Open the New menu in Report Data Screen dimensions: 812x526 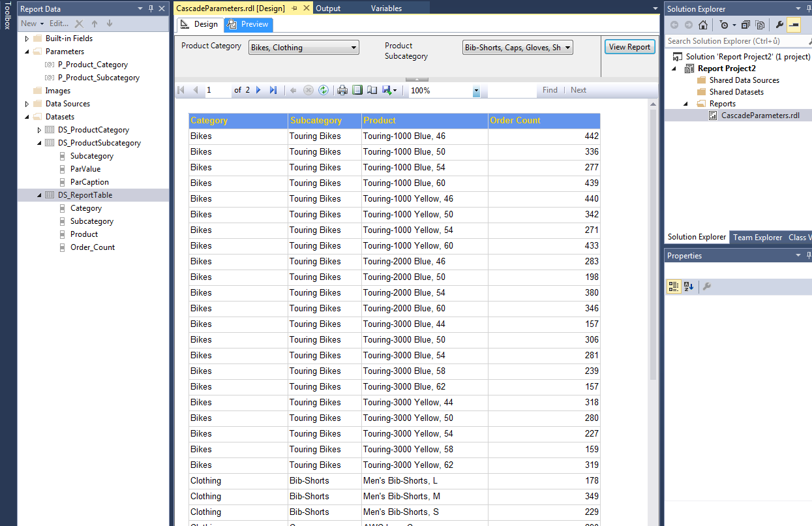pyautogui.click(x=32, y=23)
